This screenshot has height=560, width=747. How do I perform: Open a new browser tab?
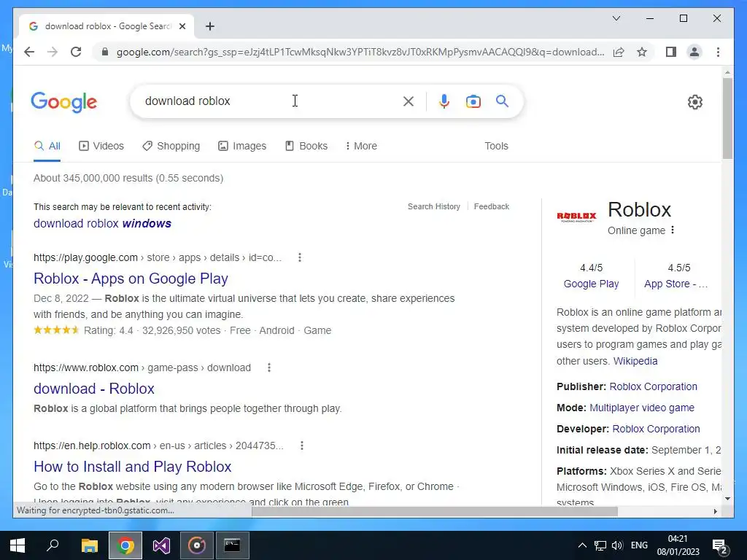209,26
